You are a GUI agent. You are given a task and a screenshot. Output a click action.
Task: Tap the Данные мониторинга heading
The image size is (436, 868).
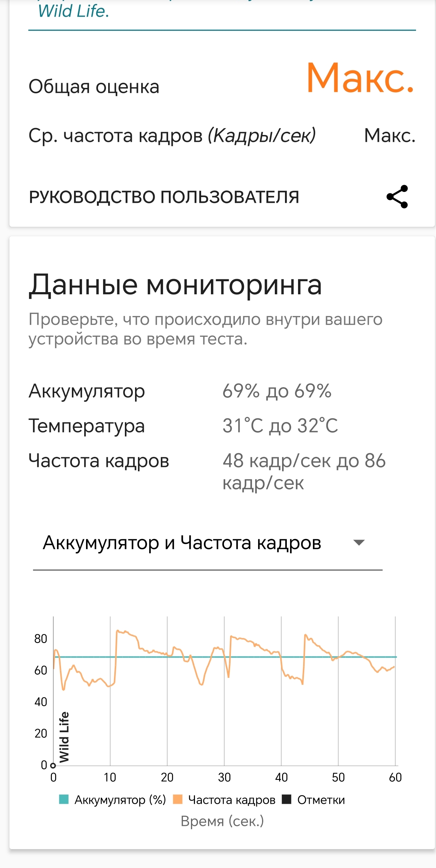[175, 285]
